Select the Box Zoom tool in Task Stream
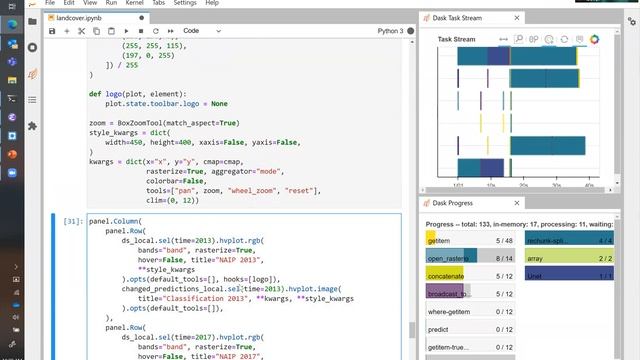Screen dimensions: 640x360 click(518, 39)
